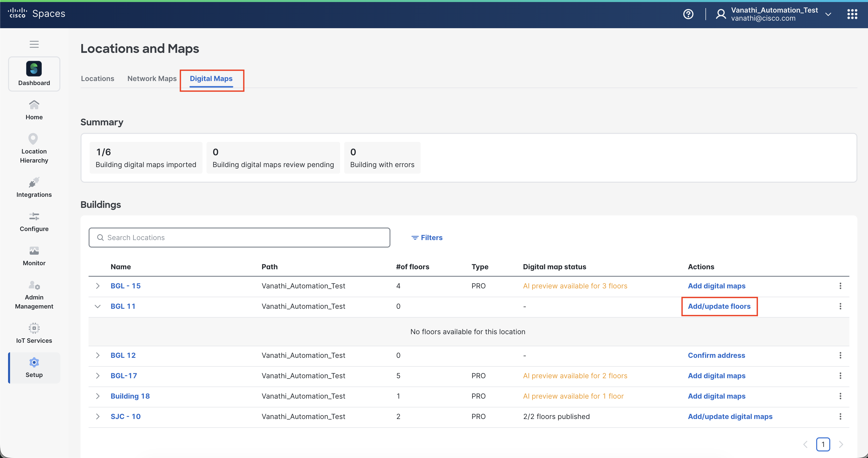This screenshot has width=868, height=458.
Task: Open three-dot menu for SJC - 10 row
Action: click(840, 416)
